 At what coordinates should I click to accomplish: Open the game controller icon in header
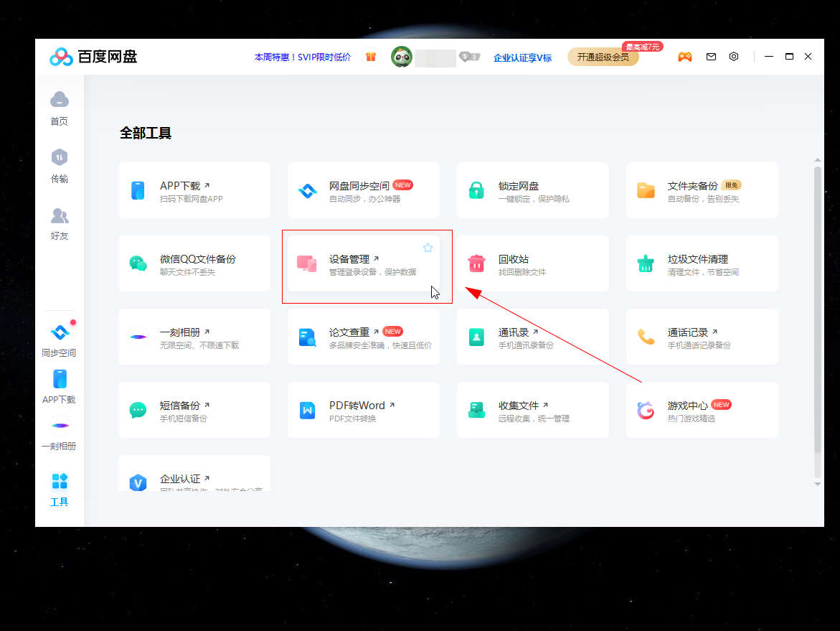[x=684, y=56]
